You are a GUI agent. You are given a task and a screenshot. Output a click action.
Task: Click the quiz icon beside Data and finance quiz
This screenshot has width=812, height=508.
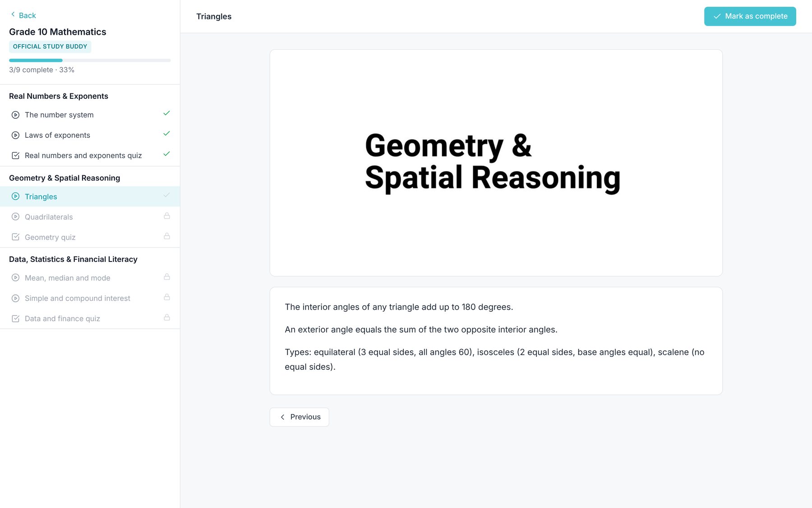pyautogui.click(x=15, y=318)
